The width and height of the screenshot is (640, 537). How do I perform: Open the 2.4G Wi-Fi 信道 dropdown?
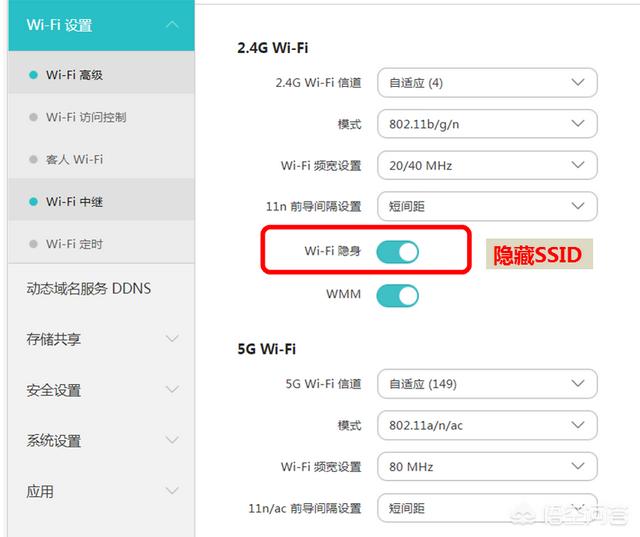coord(487,83)
